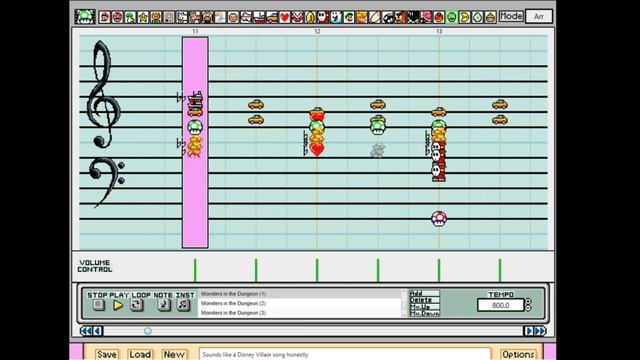Select Monsters in the Dungeon (2)
Screen dimensions: 640x360
click(300, 303)
